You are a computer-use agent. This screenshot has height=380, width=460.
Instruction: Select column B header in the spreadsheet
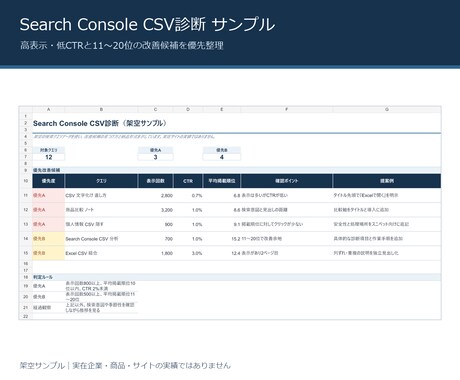point(101,109)
